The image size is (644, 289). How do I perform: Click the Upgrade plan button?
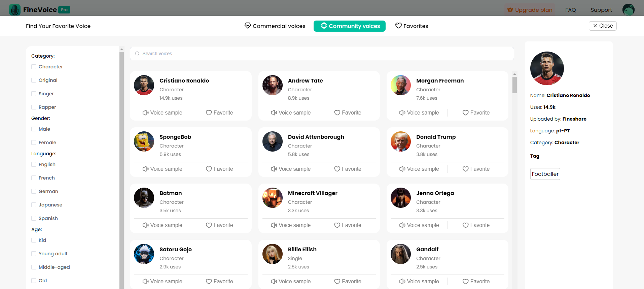(530, 10)
